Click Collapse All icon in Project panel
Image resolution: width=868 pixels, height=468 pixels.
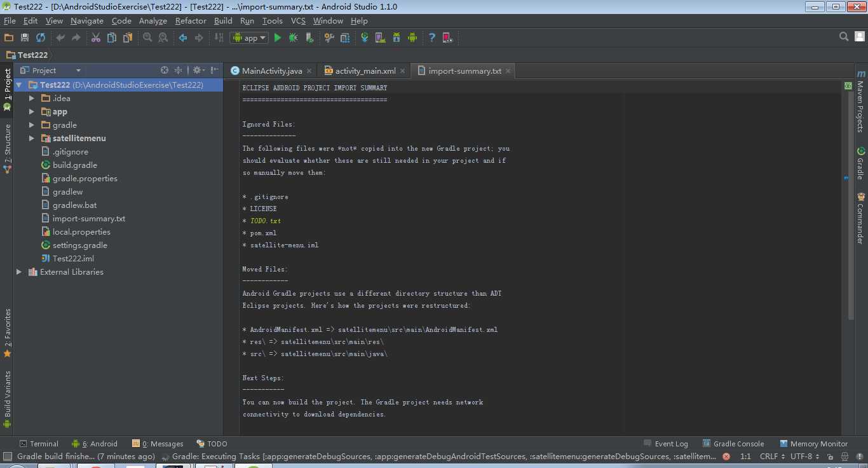click(179, 70)
